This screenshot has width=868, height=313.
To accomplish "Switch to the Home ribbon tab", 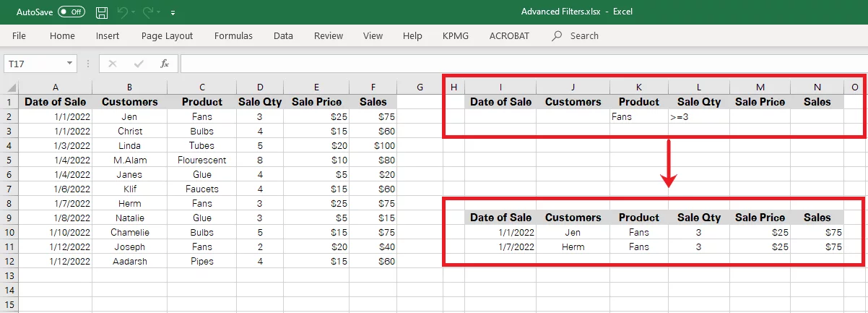I will point(62,35).
